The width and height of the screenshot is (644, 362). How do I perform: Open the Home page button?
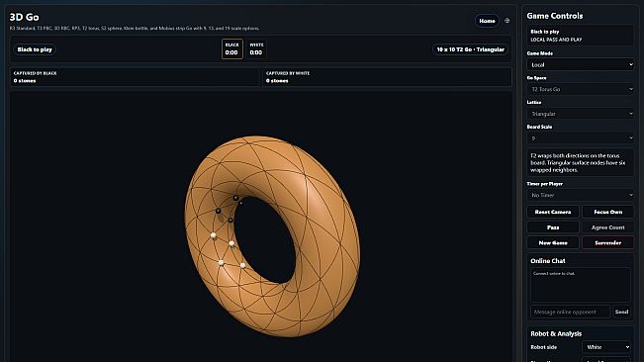click(x=487, y=21)
